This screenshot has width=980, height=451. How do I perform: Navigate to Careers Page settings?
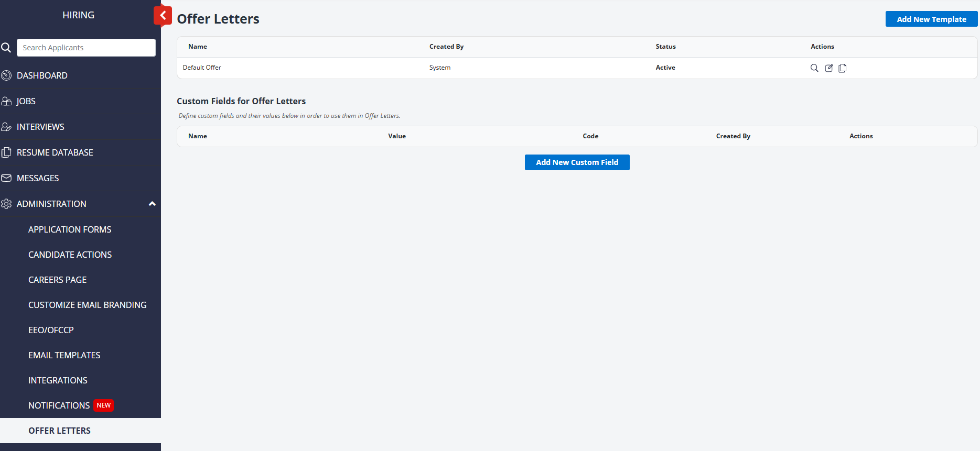(x=57, y=280)
